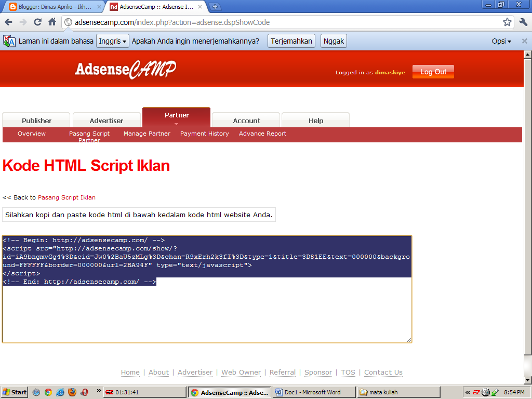Click the 01:31:41 taskbar timer item

coord(145,392)
